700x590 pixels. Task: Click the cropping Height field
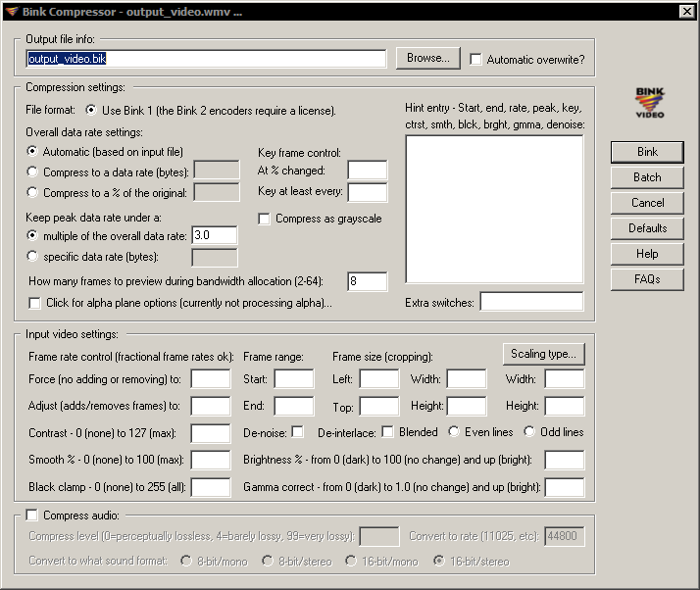click(x=467, y=406)
